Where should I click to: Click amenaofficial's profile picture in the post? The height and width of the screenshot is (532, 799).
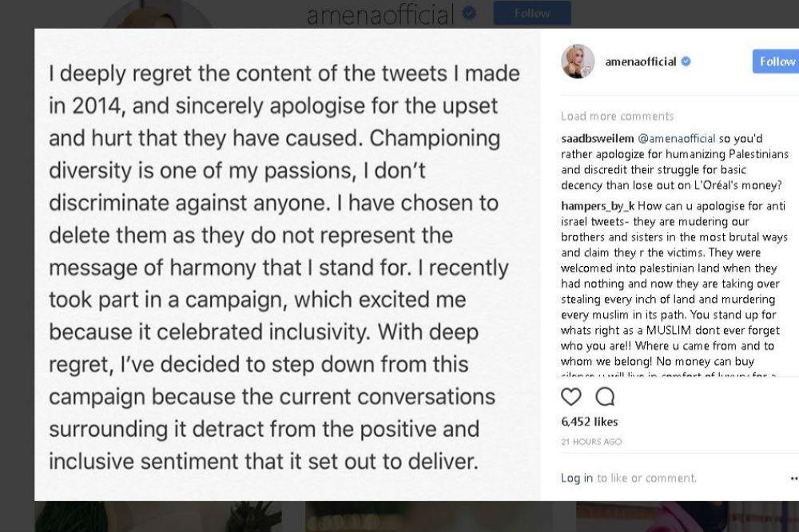tap(578, 62)
